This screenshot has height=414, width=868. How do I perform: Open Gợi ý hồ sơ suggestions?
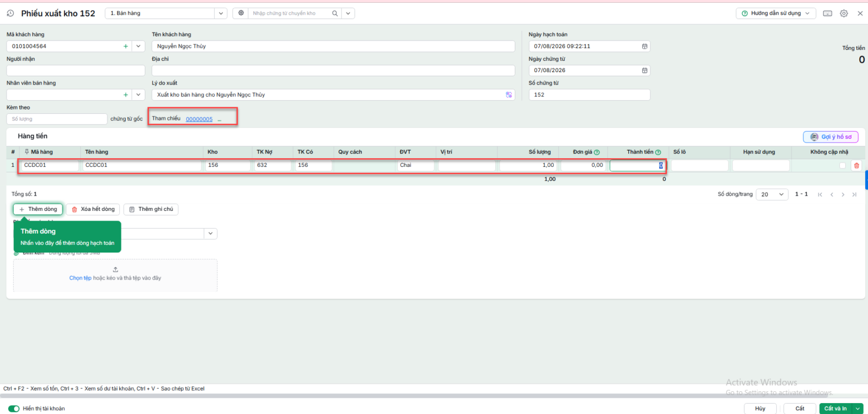(831, 137)
